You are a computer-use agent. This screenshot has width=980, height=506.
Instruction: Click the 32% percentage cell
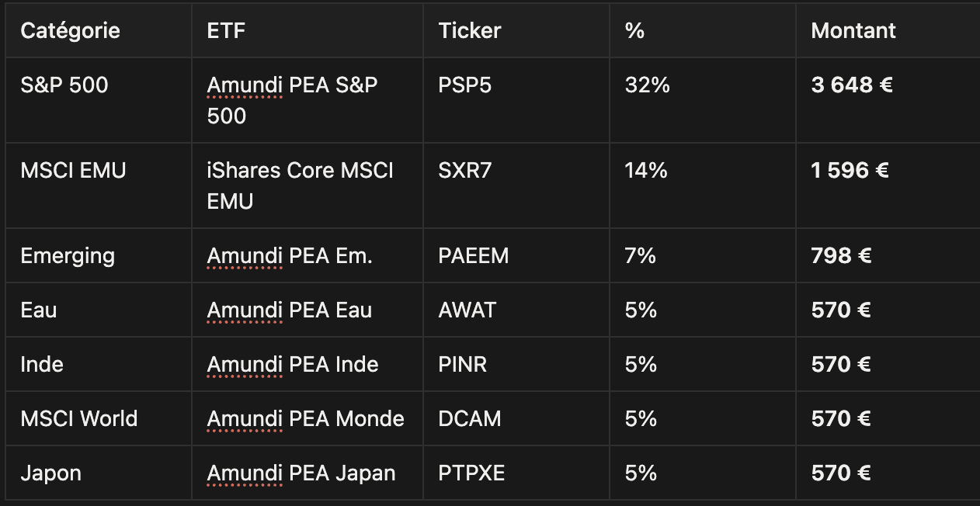(x=647, y=85)
